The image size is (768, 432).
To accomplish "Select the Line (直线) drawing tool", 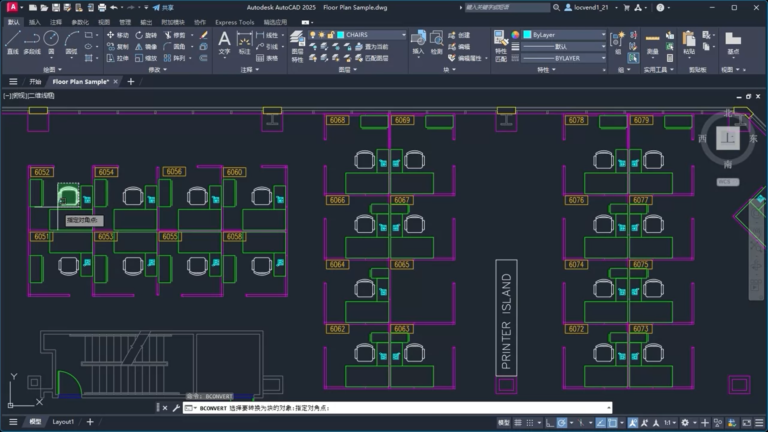I will (x=13, y=43).
